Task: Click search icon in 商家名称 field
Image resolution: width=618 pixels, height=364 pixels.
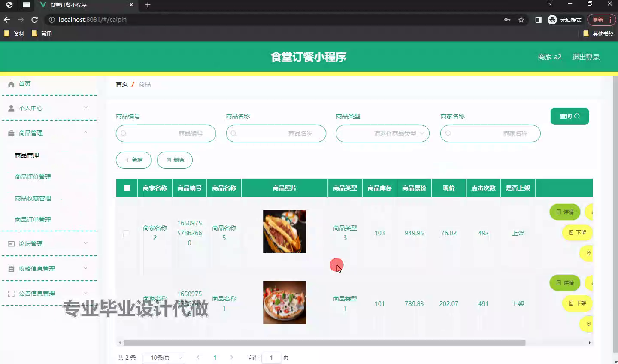Action: [x=448, y=133]
